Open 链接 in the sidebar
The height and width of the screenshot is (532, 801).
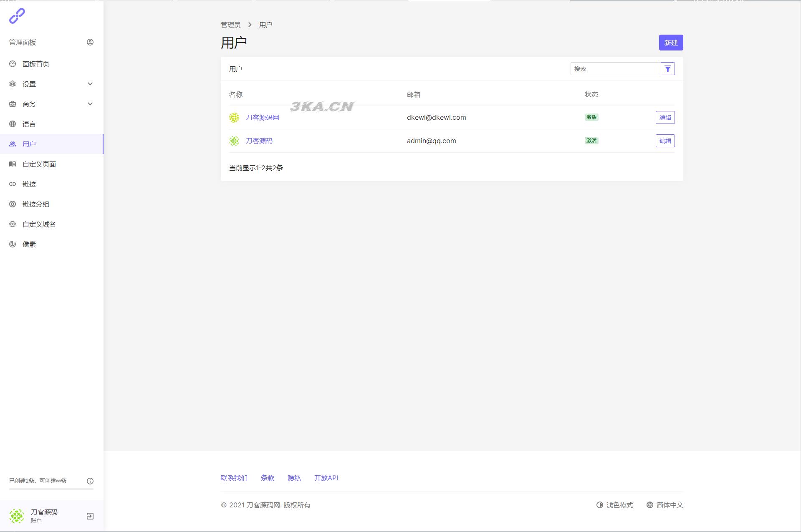point(52,184)
